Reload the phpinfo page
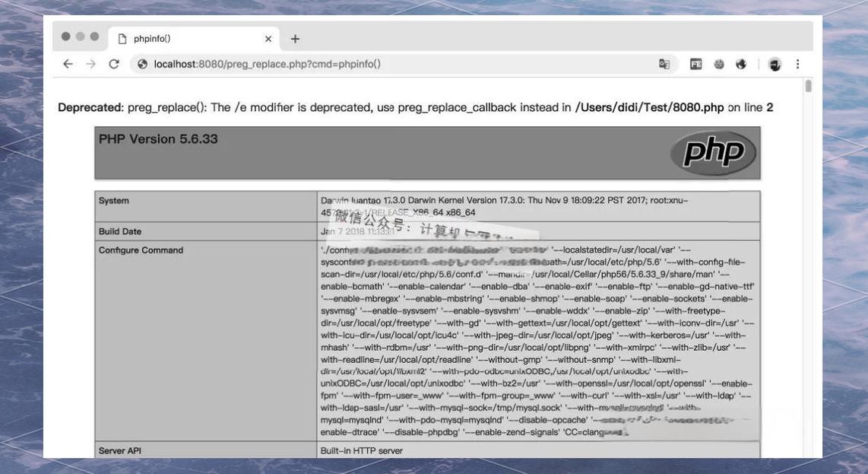 [114, 65]
